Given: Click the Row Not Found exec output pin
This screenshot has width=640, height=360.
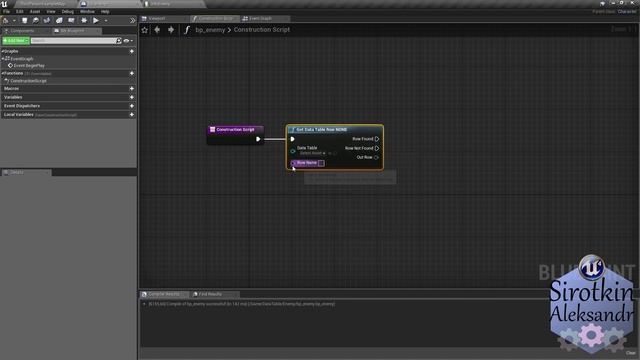Looking at the screenshot, I should (x=377, y=148).
